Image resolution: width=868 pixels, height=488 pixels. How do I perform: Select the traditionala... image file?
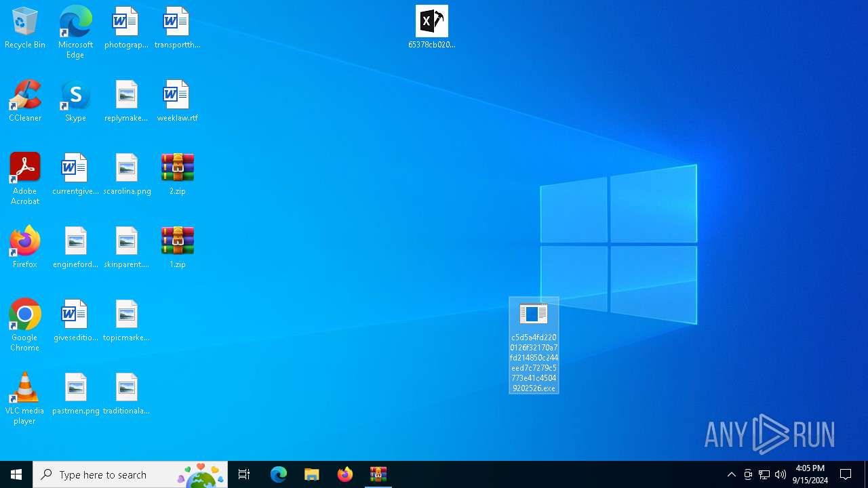point(126,394)
